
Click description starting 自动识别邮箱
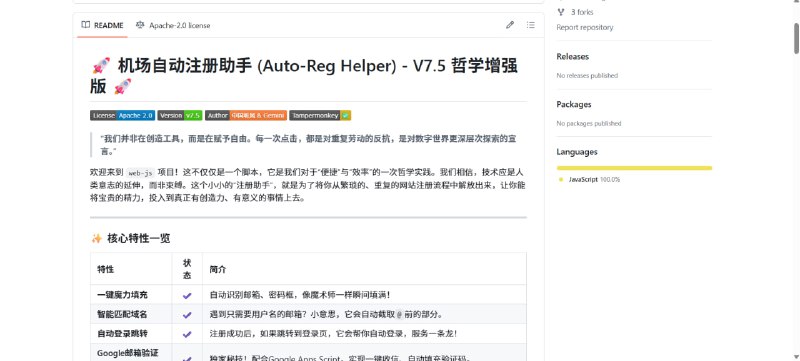point(300,295)
